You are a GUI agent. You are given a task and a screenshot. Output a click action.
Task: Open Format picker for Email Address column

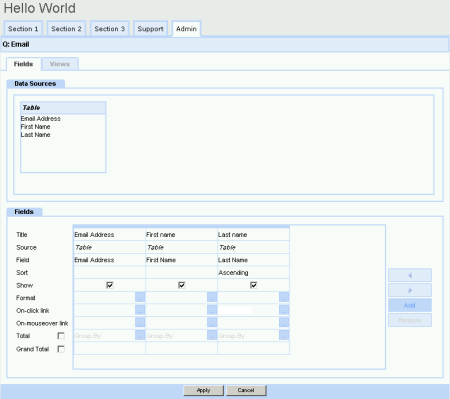(140, 297)
